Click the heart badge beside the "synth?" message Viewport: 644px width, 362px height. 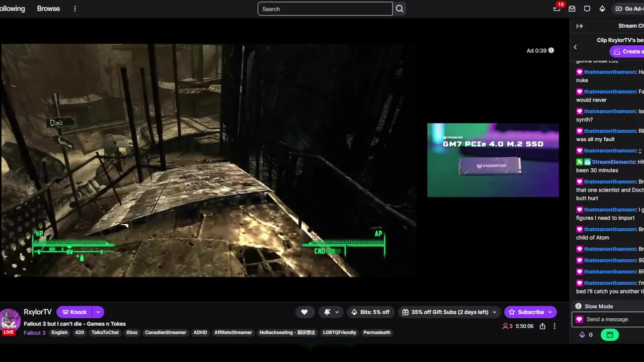click(580, 111)
